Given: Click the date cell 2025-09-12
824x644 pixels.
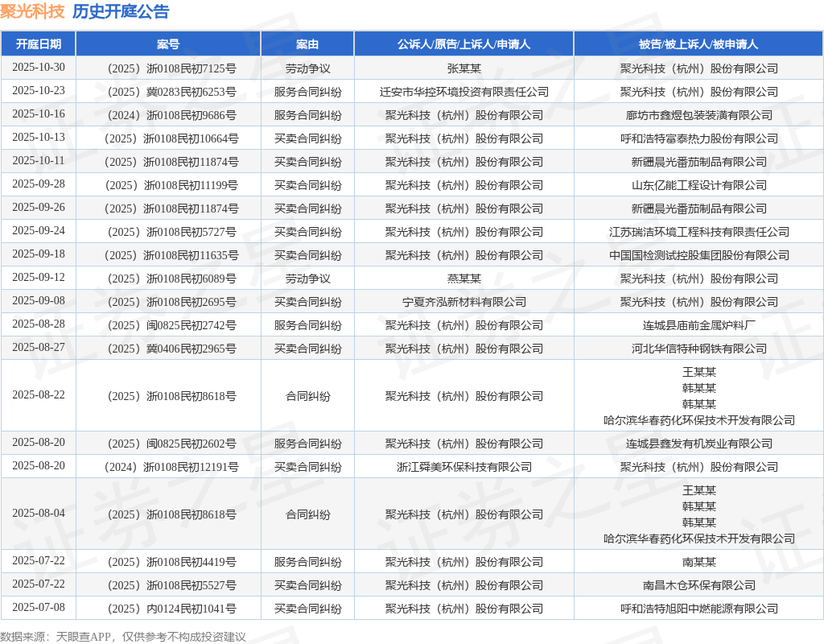Looking at the screenshot, I should tap(39, 278).
